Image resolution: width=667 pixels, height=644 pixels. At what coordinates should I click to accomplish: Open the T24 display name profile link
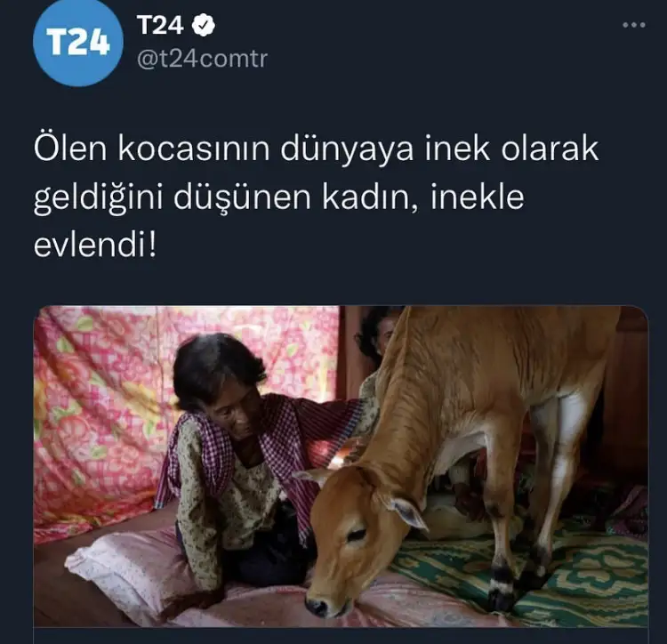[x=160, y=25]
